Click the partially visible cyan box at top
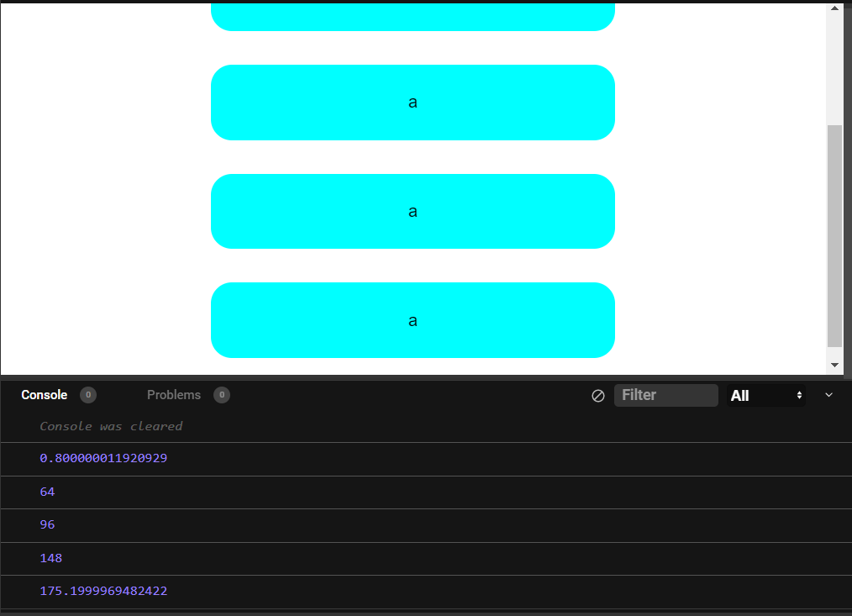852x616 pixels. click(x=413, y=17)
